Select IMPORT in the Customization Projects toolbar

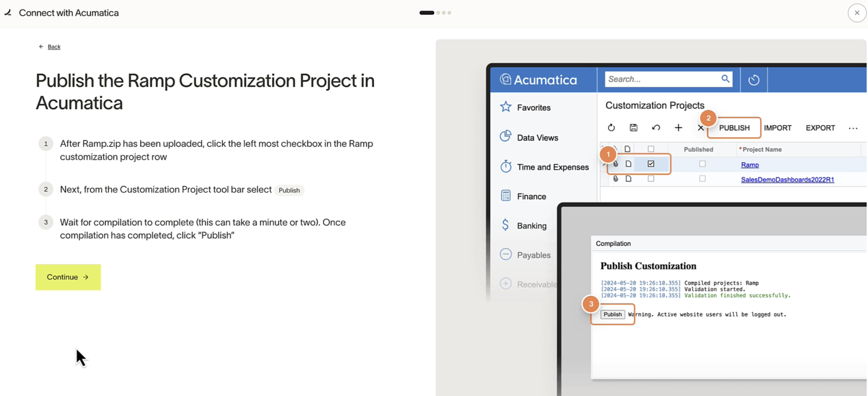(777, 128)
